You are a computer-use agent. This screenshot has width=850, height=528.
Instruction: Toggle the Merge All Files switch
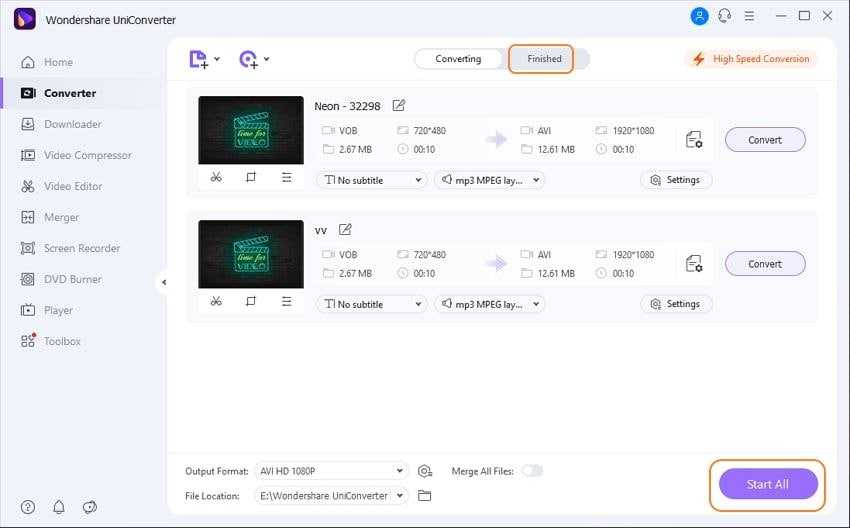532,470
